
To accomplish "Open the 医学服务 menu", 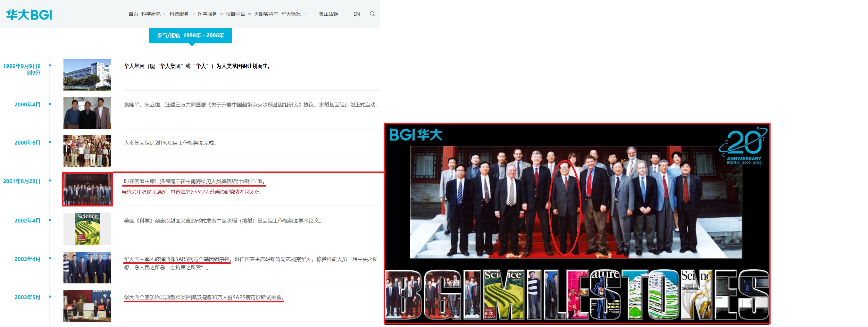I will [207, 14].
